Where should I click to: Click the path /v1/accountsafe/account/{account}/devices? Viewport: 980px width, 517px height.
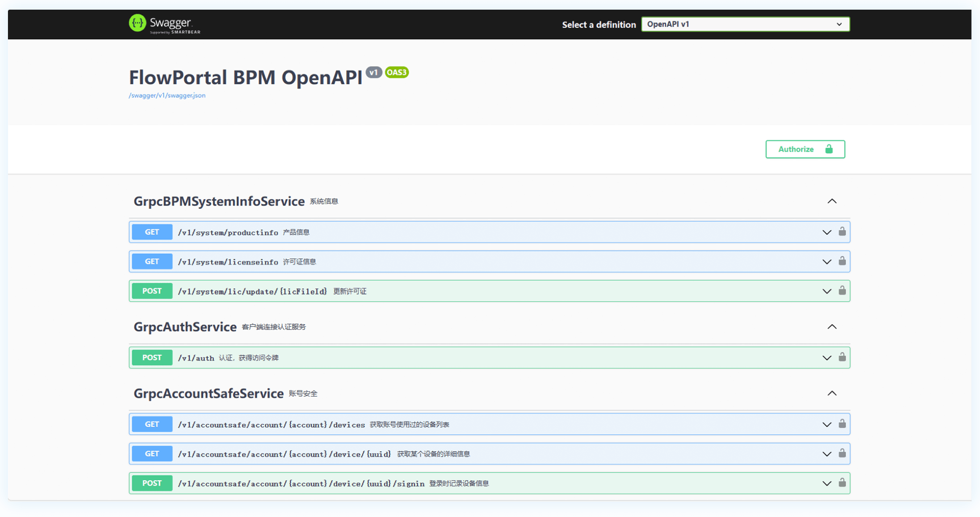coord(271,425)
